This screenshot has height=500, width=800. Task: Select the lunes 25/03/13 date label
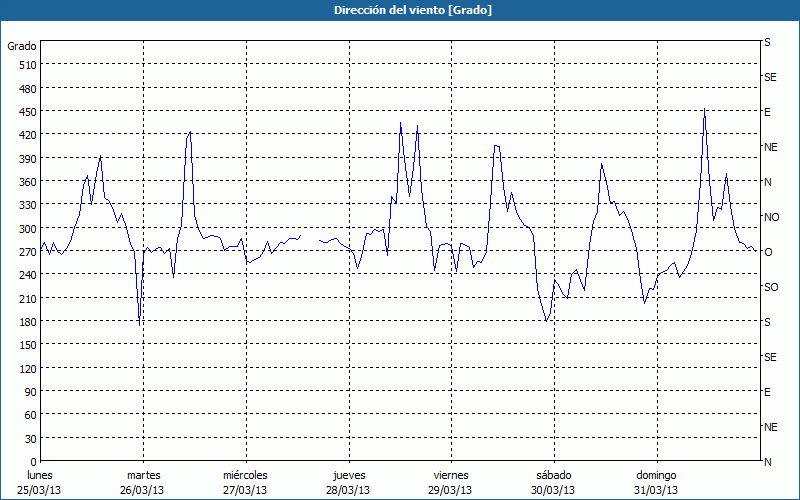[40, 482]
